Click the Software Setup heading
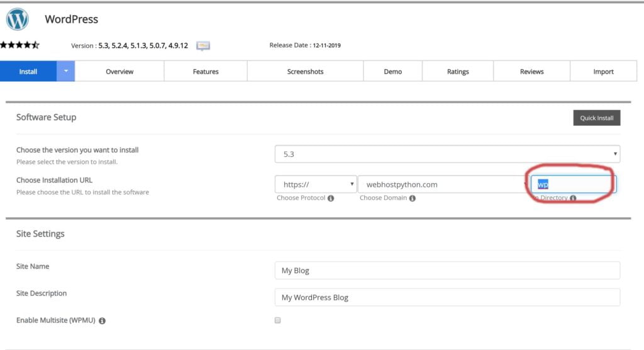The image size is (644, 350). [46, 117]
